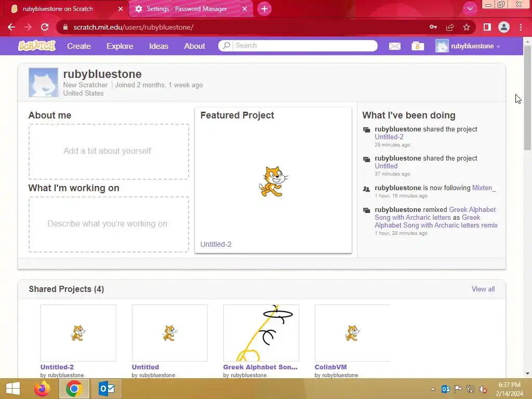Viewport: 532px width, 399px height.
Task: Close the rubybluestone on Scratch tab
Action: pyautogui.click(x=121, y=9)
